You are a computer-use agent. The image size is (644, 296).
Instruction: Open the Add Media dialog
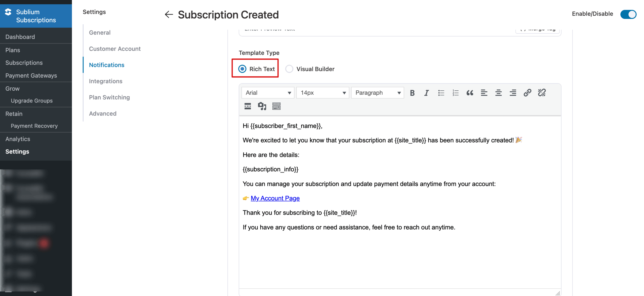pos(262,106)
